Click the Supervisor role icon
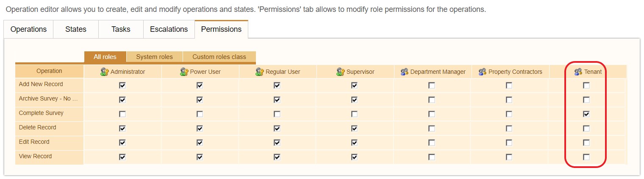 coord(341,72)
